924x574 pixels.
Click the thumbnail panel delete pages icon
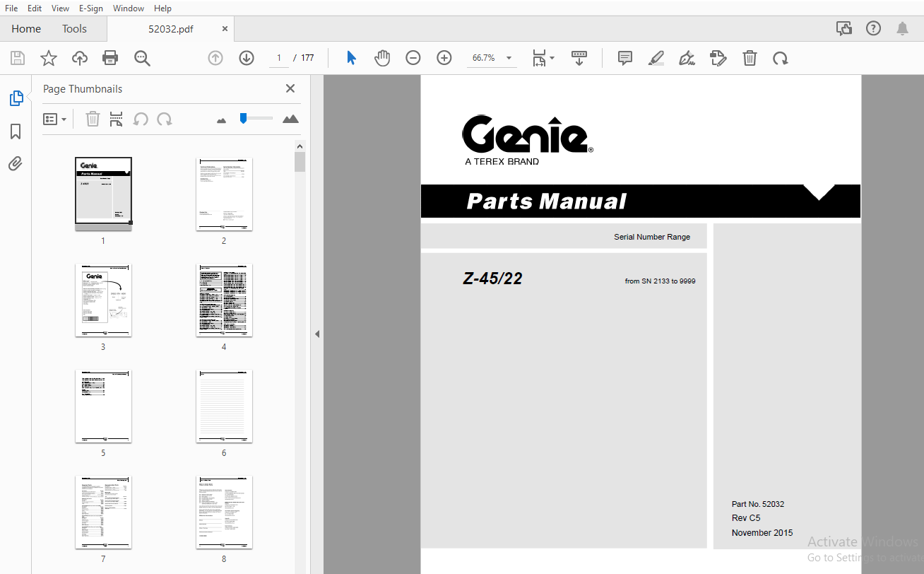coord(93,119)
